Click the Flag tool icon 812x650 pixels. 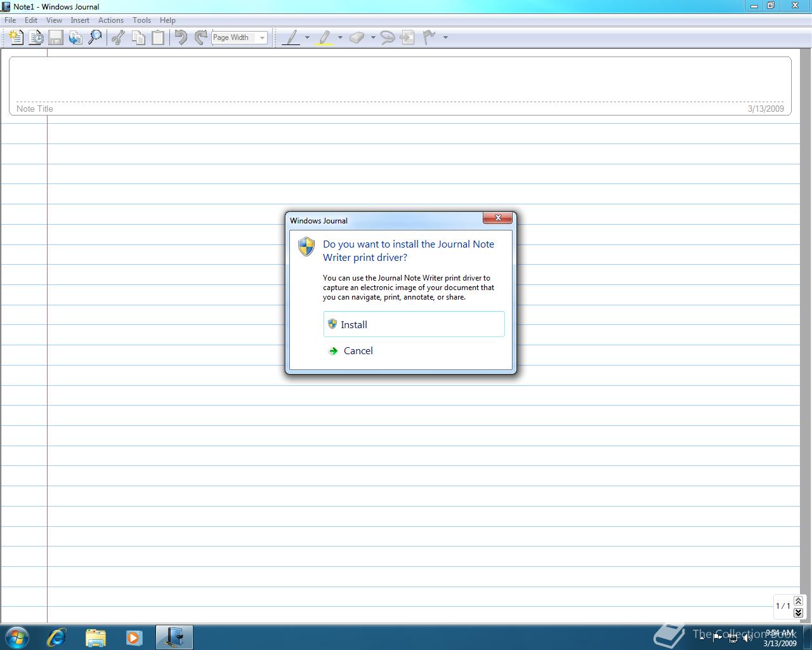pyautogui.click(x=429, y=37)
